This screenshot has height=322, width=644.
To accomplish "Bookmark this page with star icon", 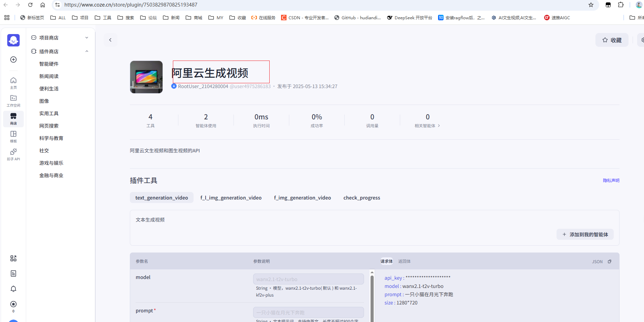I will click(591, 5).
